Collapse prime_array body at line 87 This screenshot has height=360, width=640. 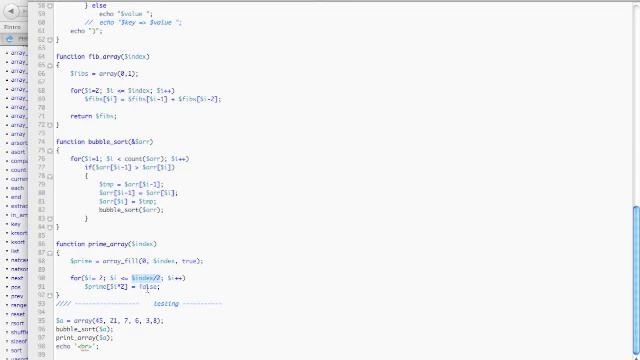pos(50,253)
